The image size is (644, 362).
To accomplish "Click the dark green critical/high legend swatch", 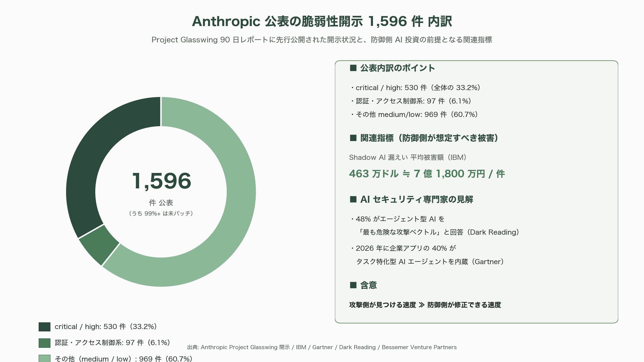I will (x=45, y=327).
